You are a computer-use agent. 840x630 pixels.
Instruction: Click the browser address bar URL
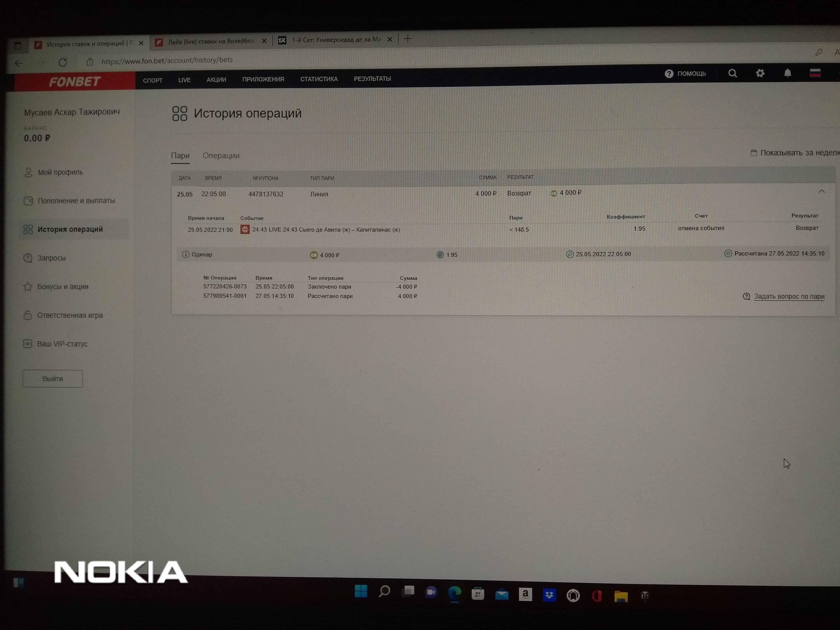click(167, 60)
